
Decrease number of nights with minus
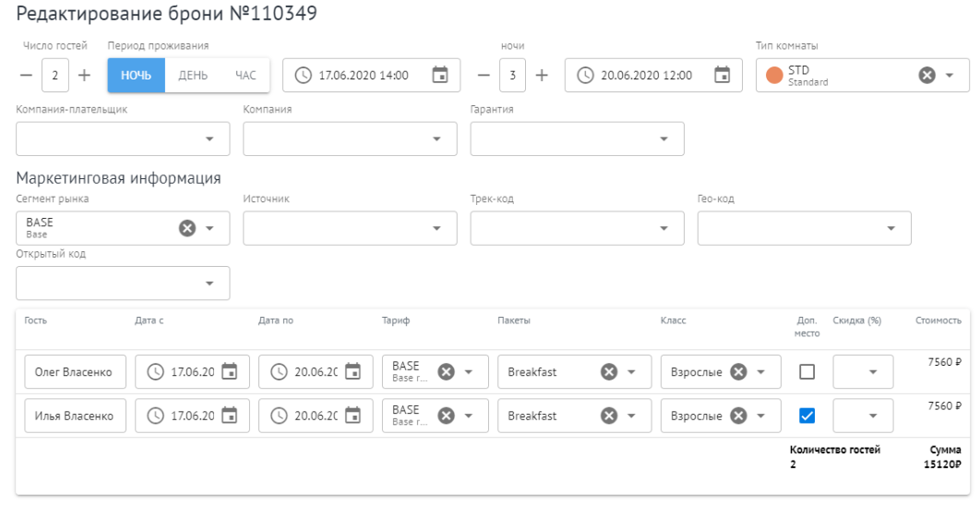[x=484, y=76]
